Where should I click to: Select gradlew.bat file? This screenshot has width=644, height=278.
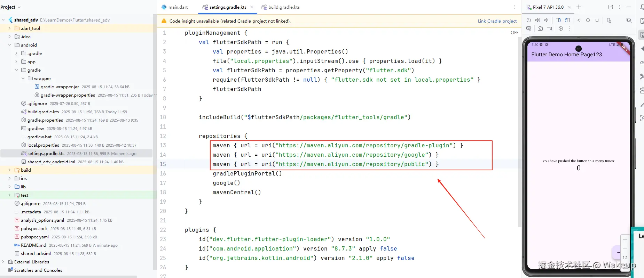point(40,137)
